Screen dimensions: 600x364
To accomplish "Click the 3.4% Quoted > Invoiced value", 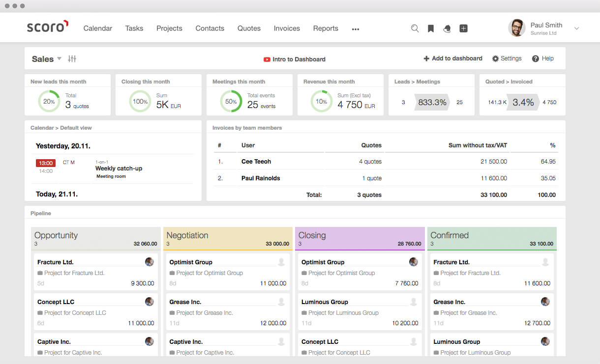I will tap(523, 102).
